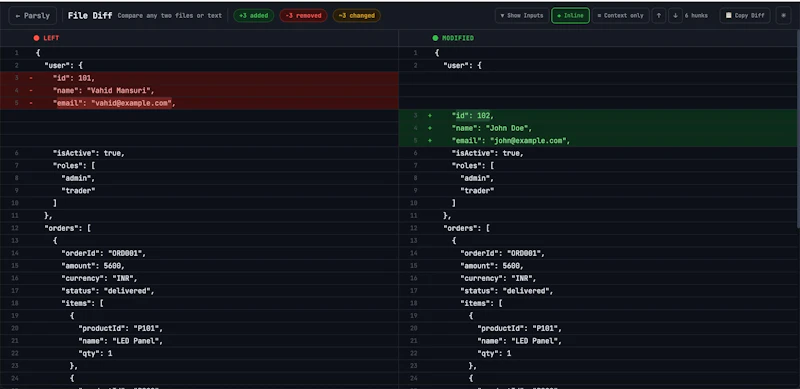Toggle the Context only view

pyautogui.click(x=620, y=16)
